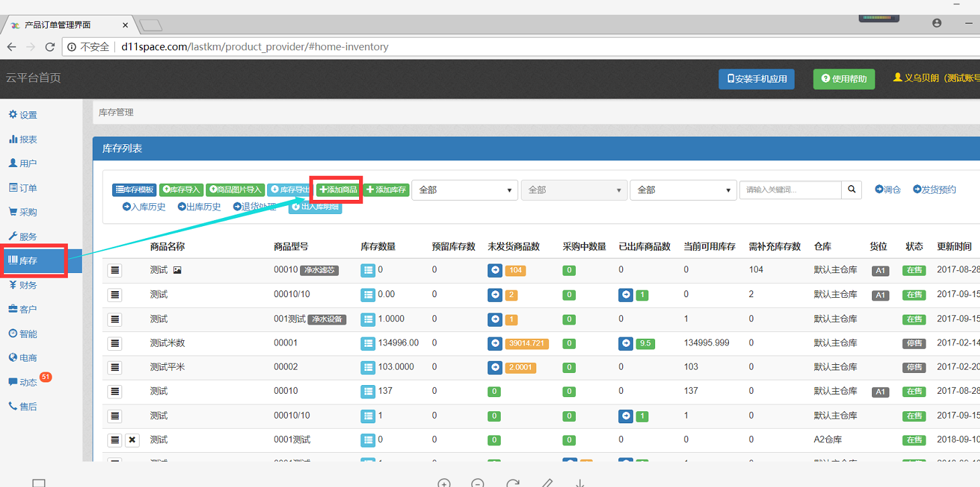Reload the page with the refresh icon

pyautogui.click(x=50, y=47)
